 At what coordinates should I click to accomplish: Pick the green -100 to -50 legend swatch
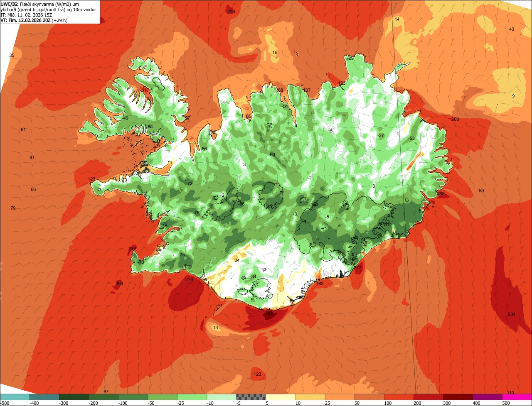(133, 397)
